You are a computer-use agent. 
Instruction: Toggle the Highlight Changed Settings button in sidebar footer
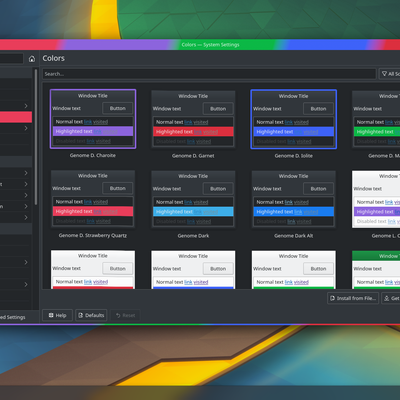point(13,317)
